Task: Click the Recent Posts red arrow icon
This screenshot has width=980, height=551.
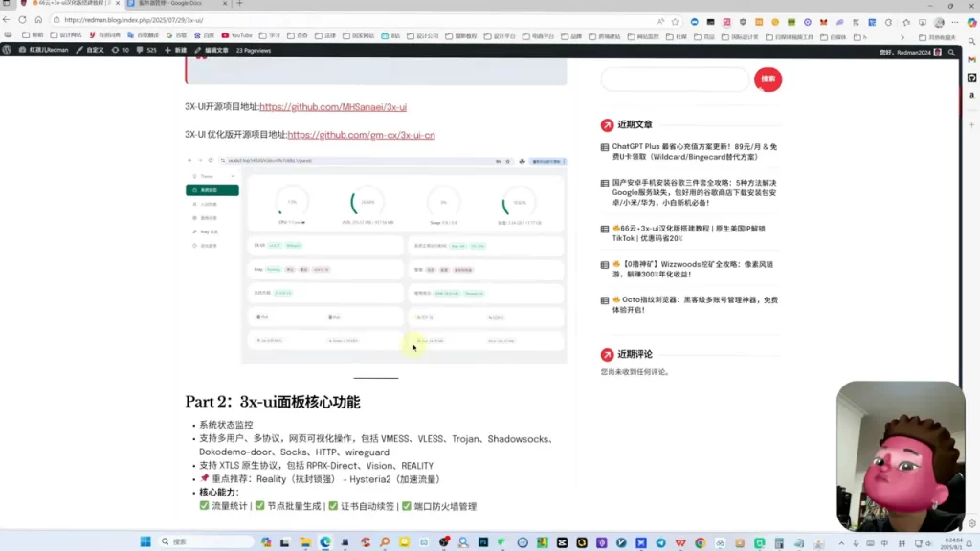Action: [x=607, y=125]
